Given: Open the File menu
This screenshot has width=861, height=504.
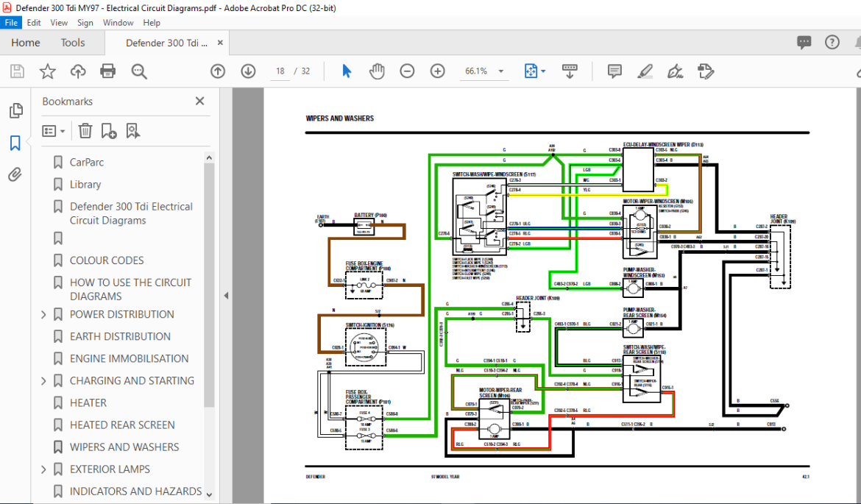Looking at the screenshot, I should point(10,23).
